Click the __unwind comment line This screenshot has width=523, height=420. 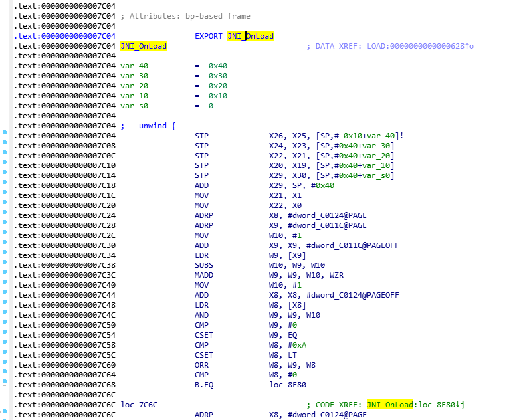(148, 126)
